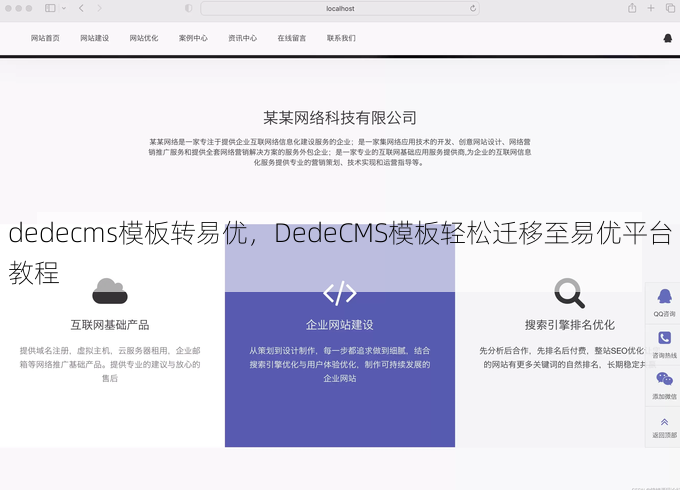Viewport: 680px width, 490px height.
Task: Expand the sidebar dropdown chevron
Action: click(64, 8)
